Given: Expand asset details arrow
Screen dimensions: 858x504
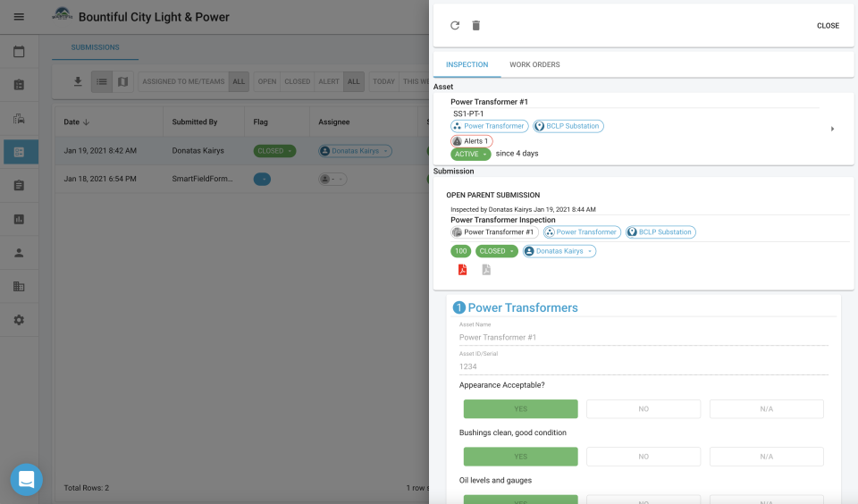Looking at the screenshot, I should coord(832,130).
